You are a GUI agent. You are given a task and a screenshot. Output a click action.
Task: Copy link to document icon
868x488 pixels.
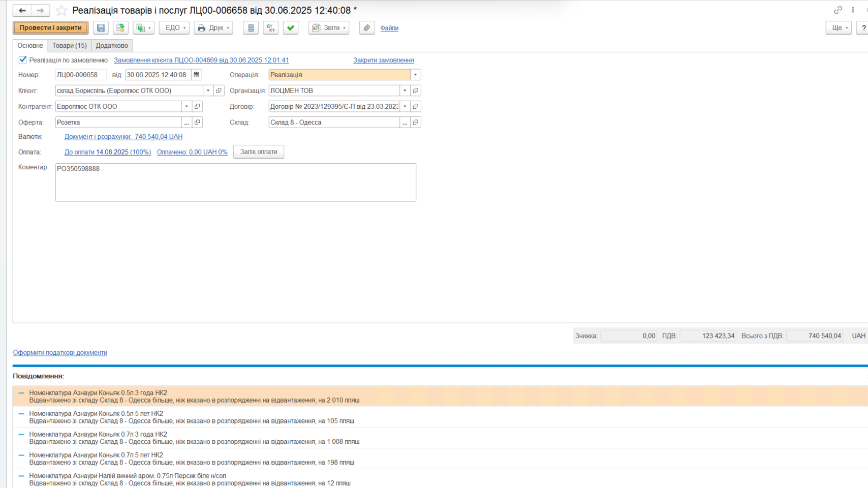tap(838, 10)
